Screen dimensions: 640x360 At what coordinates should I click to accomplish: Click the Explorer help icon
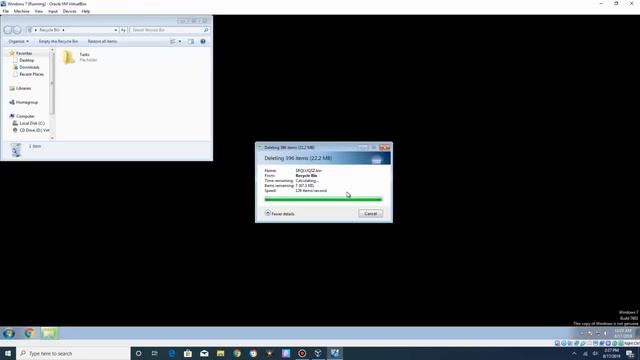pos(203,41)
